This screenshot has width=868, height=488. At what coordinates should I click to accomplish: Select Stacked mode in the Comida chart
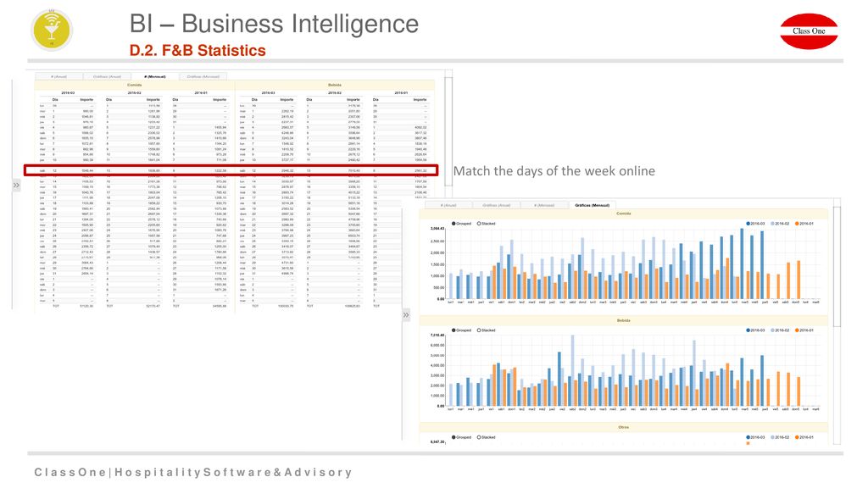pos(486,224)
